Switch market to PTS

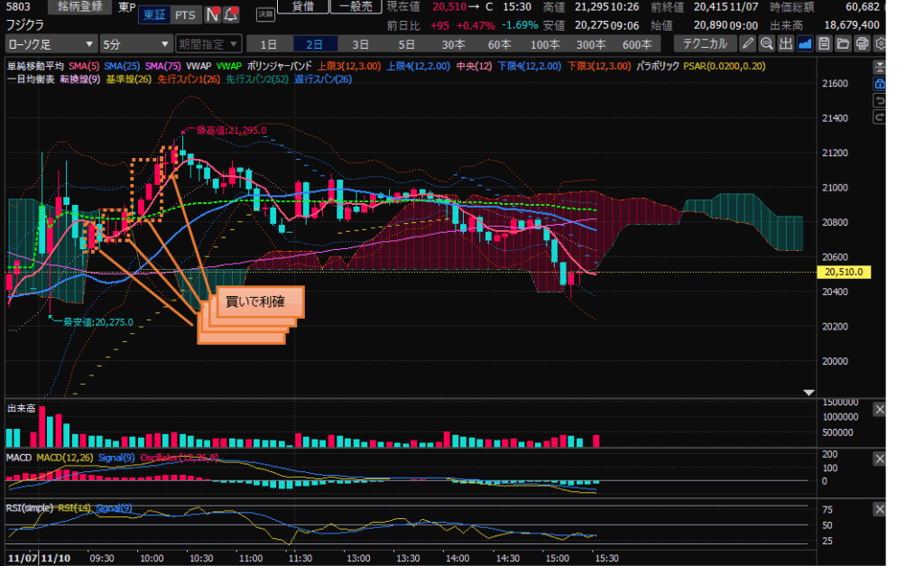(x=185, y=14)
